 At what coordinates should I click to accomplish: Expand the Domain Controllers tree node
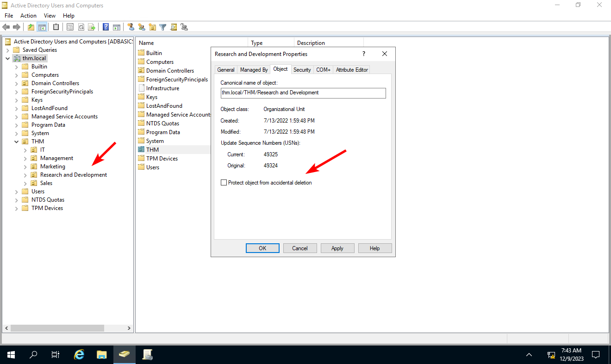pyautogui.click(x=17, y=83)
